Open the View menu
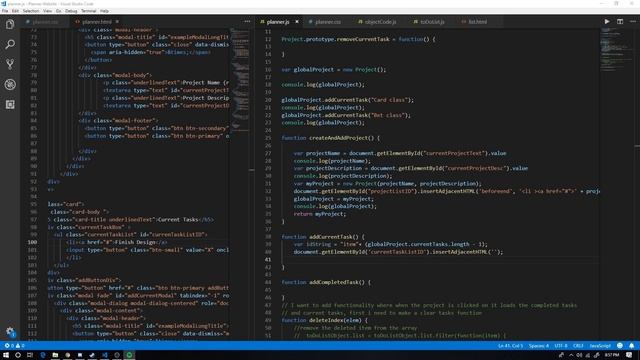The image size is (640, 360). pyautogui.click(x=47, y=11)
